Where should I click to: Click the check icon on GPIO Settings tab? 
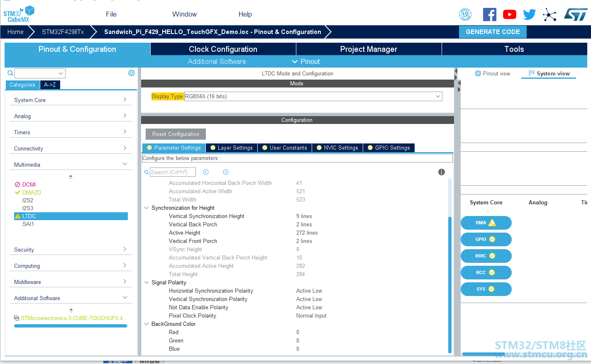370,148
